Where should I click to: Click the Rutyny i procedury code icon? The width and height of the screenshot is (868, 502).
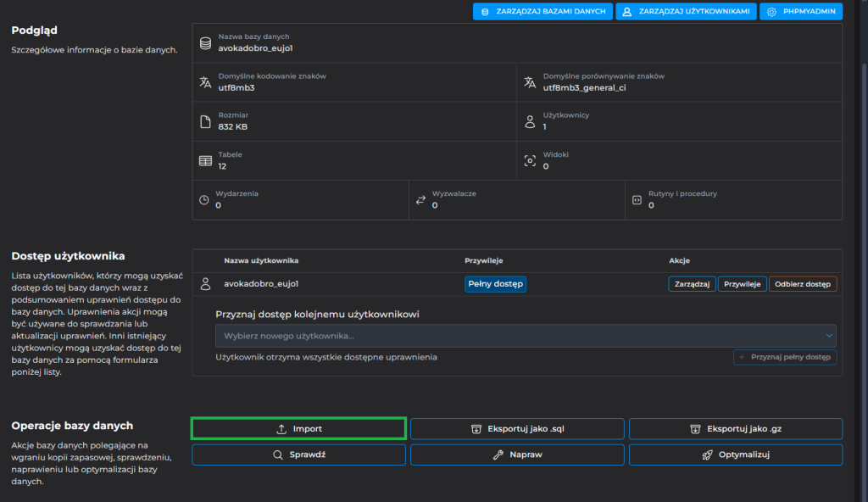[x=637, y=200]
